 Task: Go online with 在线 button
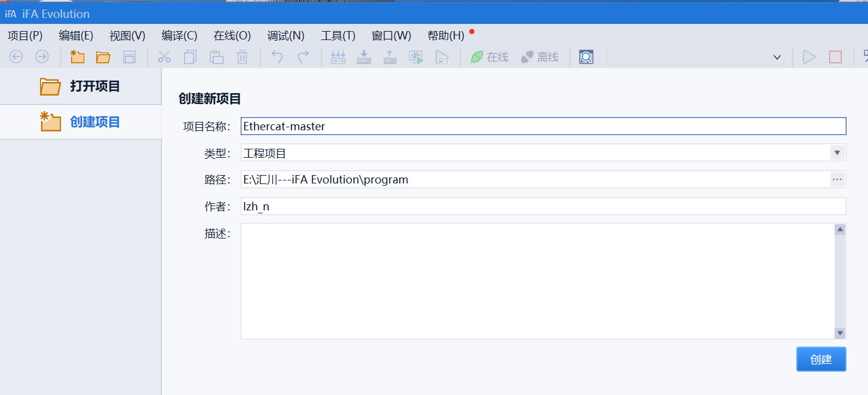tap(489, 57)
